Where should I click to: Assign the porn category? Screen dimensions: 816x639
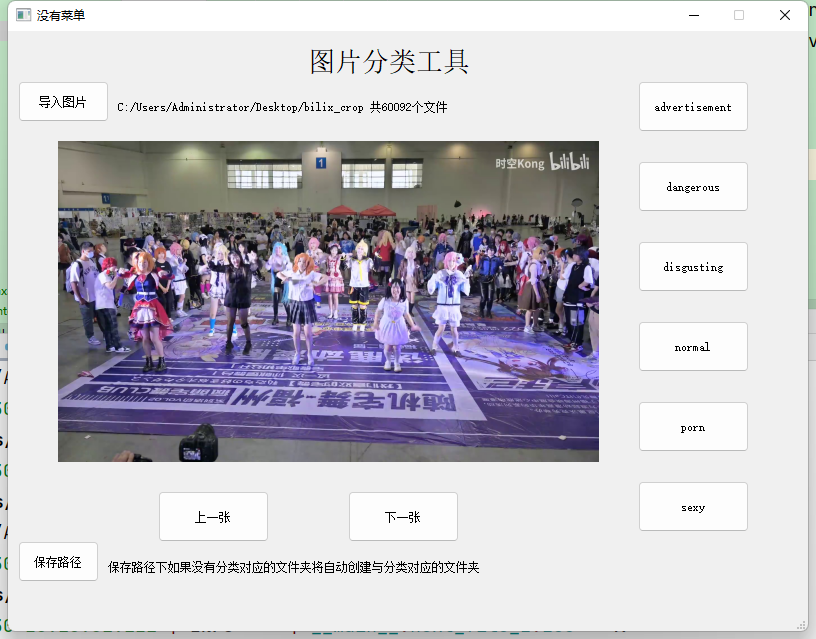693,427
